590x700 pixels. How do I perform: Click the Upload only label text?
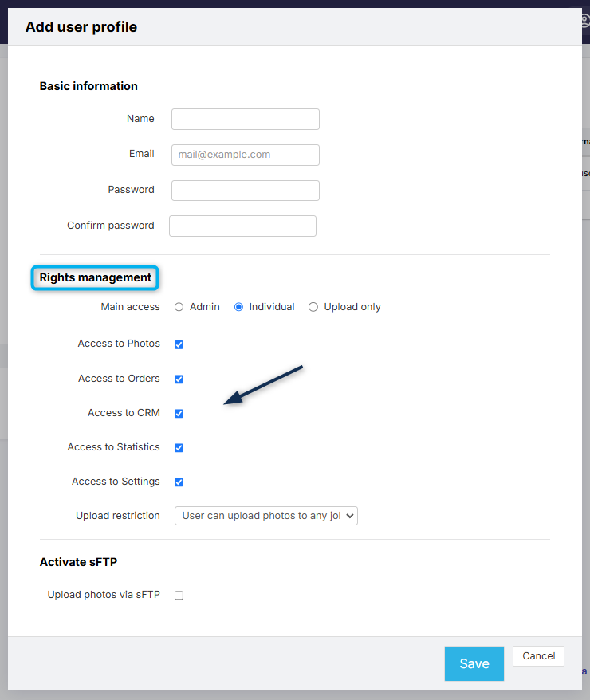click(352, 307)
